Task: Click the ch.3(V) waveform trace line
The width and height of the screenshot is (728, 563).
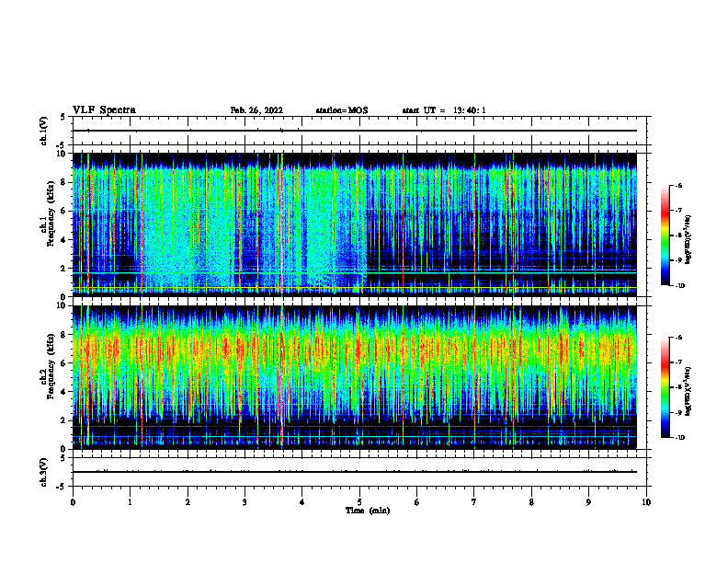Action: [x=355, y=472]
